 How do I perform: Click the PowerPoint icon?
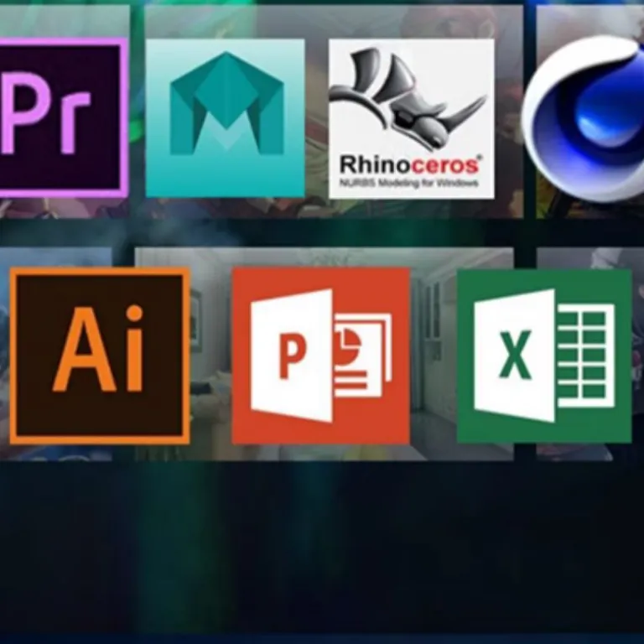pyautogui.click(x=321, y=356)
